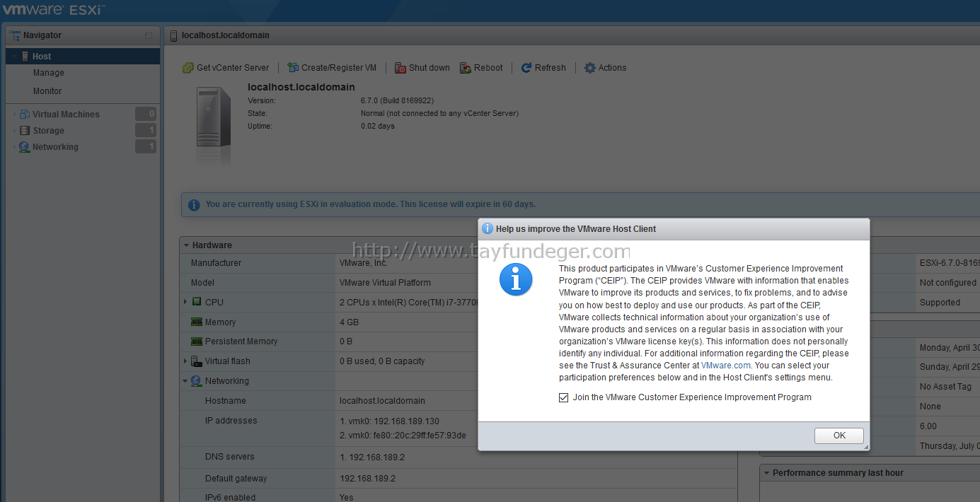Open Monitor under Host in Navigator

pos(47,91)
